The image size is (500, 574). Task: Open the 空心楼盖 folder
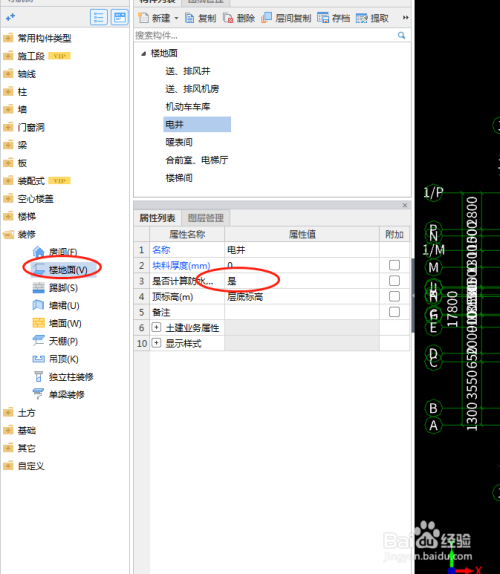pos(29,199)
